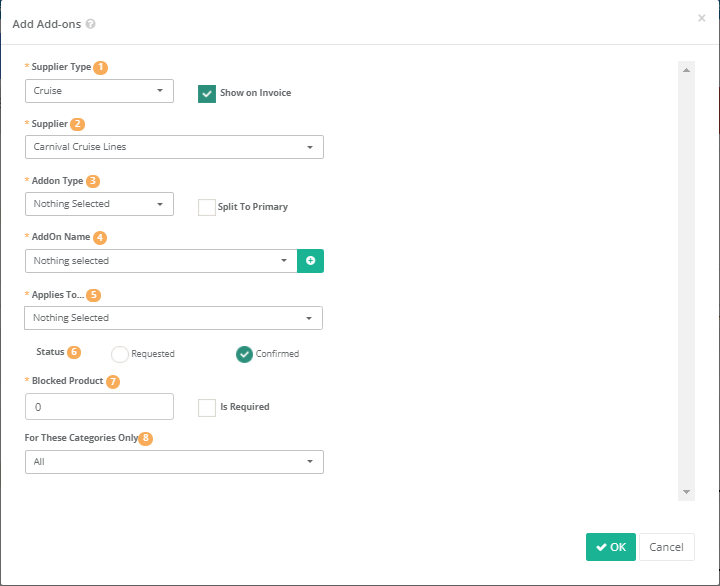Viewport: 720px width, 586px height.
Task: Open the Supplier Type dropdown showing Cruise
Action: [x=99, y=91]
